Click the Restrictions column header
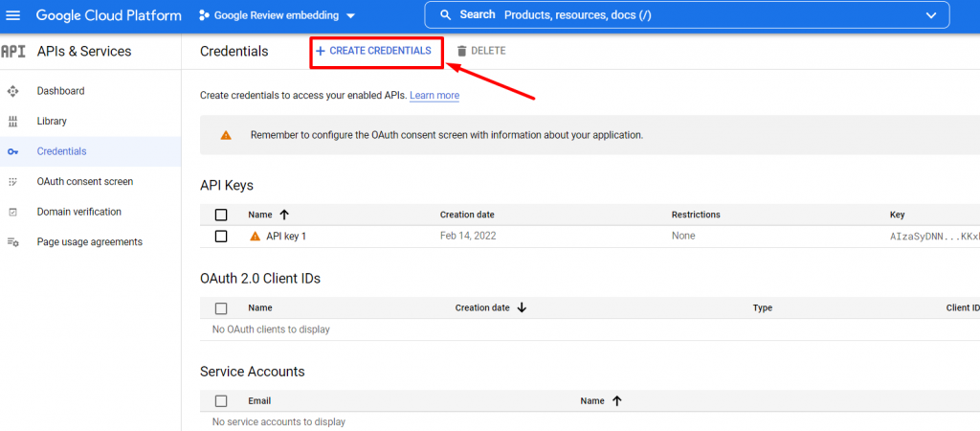Image resolution: width=980 pixels, height=431 pixels. (696, 215)
